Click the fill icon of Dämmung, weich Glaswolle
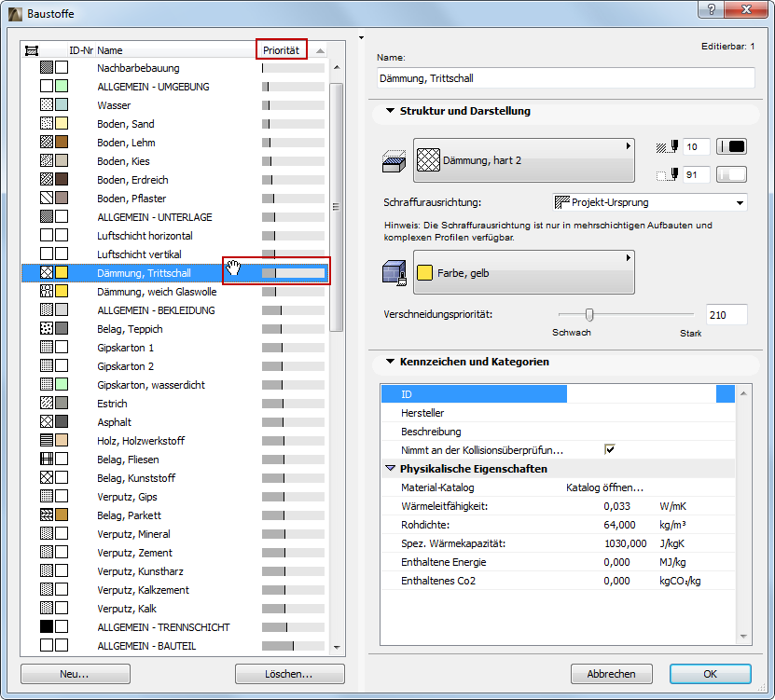Image resolution: width=775 pixels, height=700 pixels. (47, 291)
